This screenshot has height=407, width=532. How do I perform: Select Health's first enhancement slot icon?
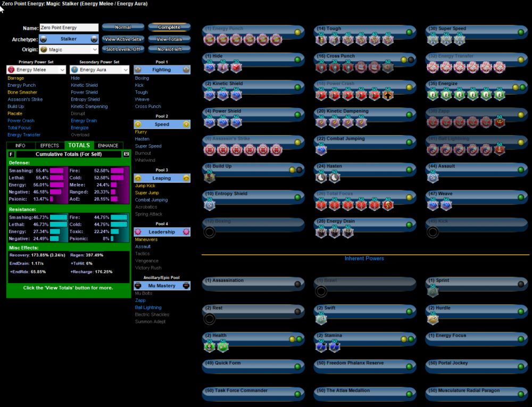210,346
